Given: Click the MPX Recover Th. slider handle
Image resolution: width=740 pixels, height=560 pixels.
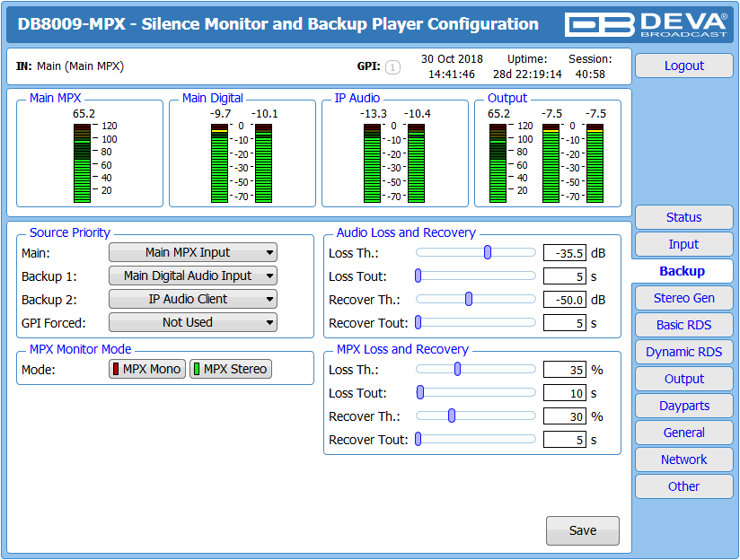Looking at the screenshot, I should coord(452,416).
